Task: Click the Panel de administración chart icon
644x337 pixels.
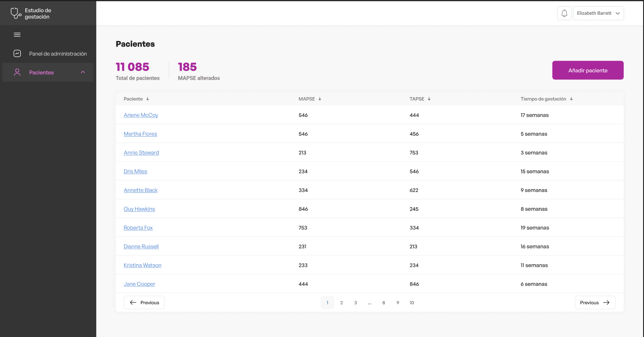Action: click(x=17, y=53)
